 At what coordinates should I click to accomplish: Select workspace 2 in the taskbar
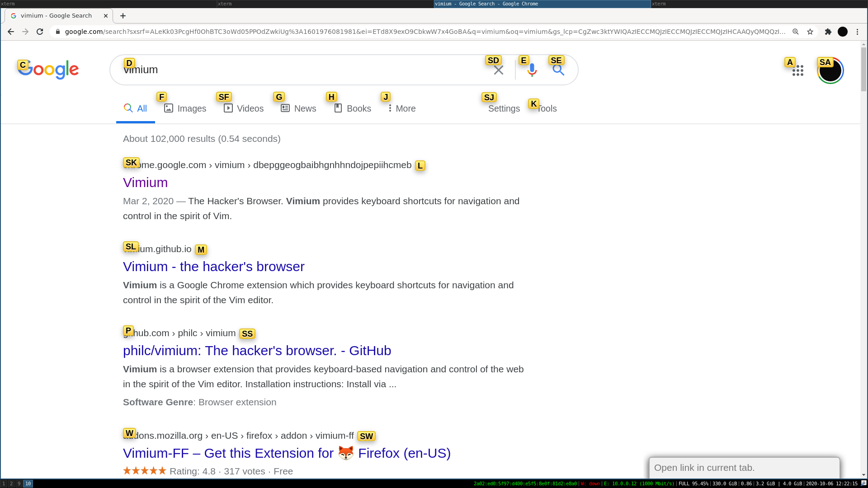click(11, 484)
